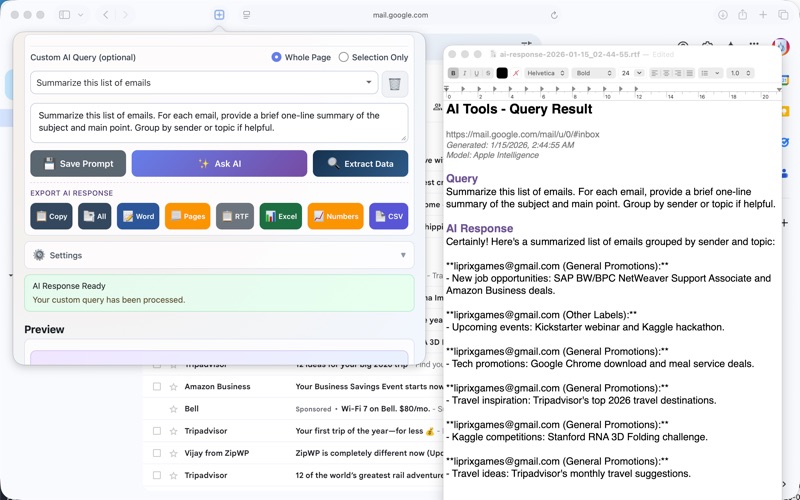Open Google Calendar side panel icon
This screenshot has height=500, width=800.
click(x=785, y=80)
